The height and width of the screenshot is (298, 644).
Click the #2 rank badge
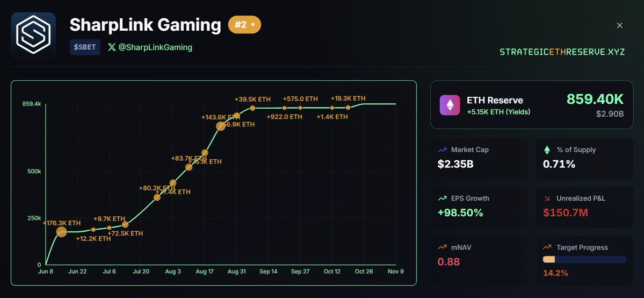coord(244,25)
